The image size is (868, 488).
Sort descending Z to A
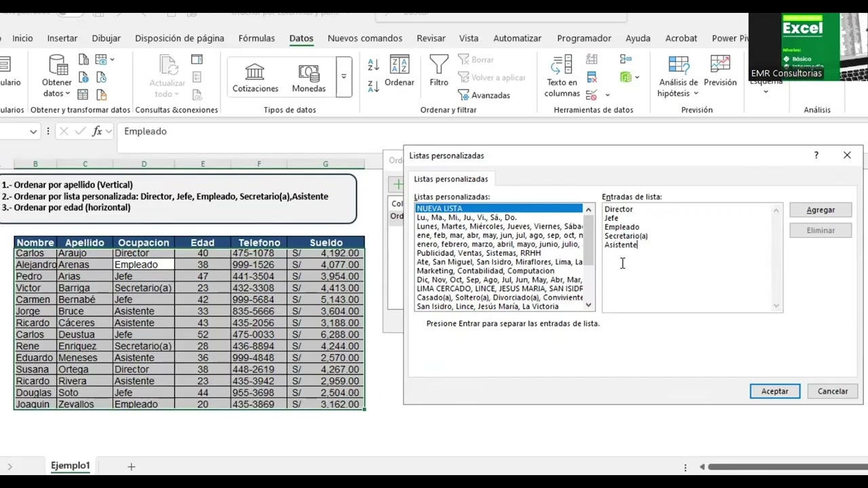tap(373, 86)
